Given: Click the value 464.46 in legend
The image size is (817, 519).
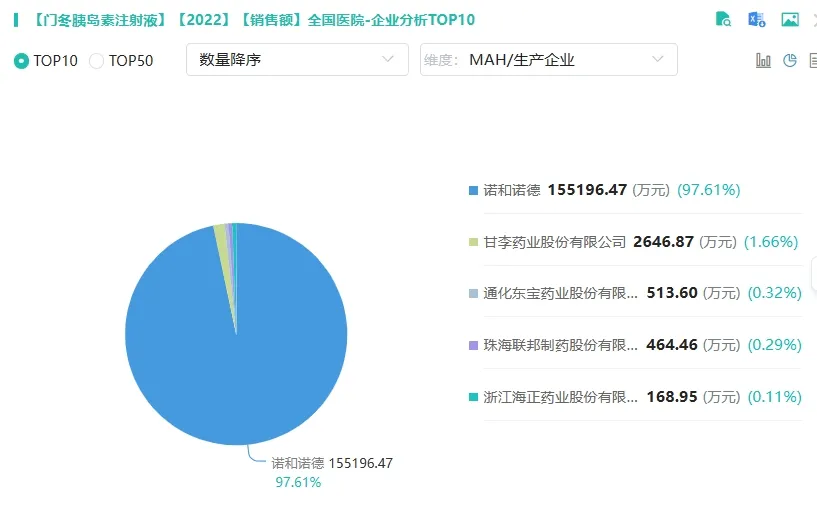Looking at the screenshot, I should 672,345.
